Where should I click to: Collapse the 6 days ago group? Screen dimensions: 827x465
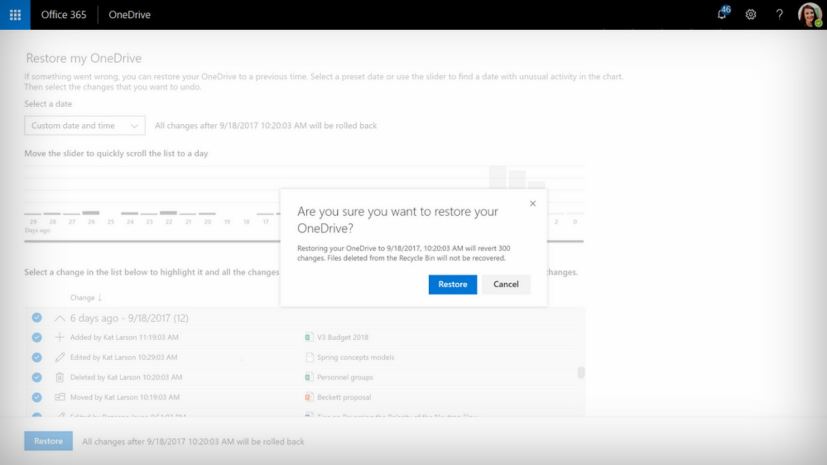coord(60,318)
